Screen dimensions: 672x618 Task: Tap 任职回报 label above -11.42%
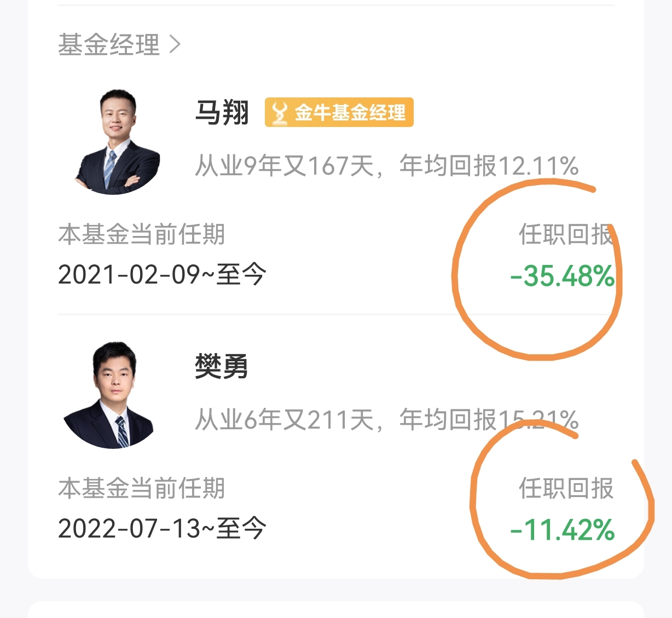pos(566,488)
